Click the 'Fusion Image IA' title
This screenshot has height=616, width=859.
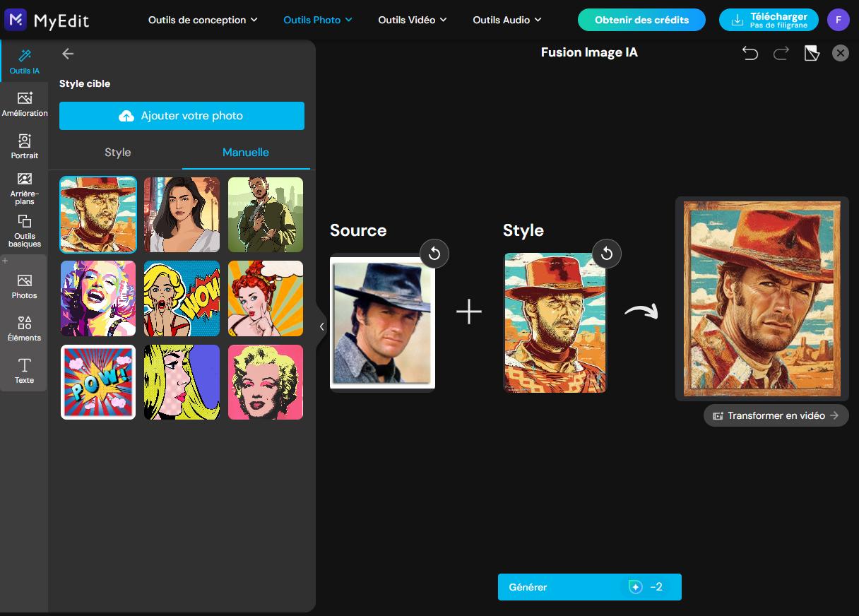589,52
